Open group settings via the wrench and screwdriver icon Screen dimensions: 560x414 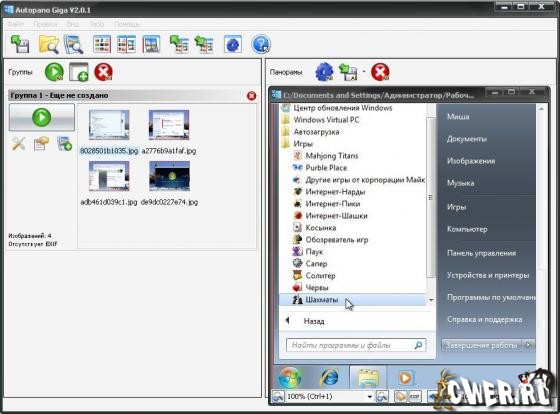click(19, 144)
